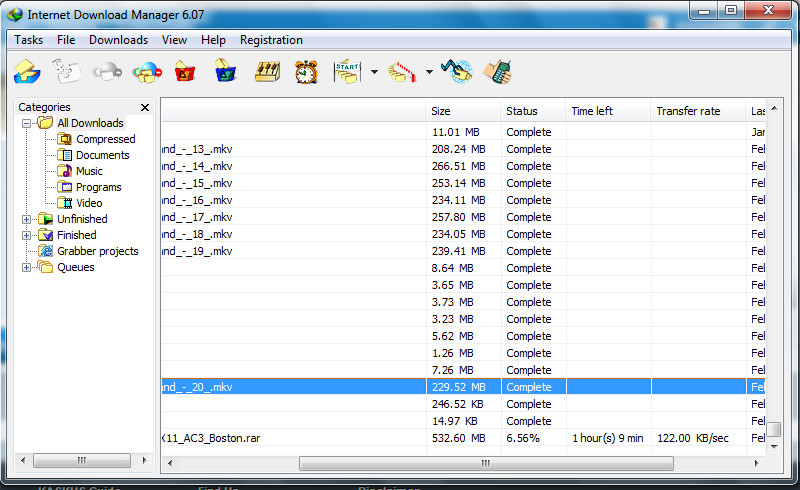The height and width of the screenshot is (490, 800).
Task: Select the _15_.mkv download row
Action: (x=463, y=183)
